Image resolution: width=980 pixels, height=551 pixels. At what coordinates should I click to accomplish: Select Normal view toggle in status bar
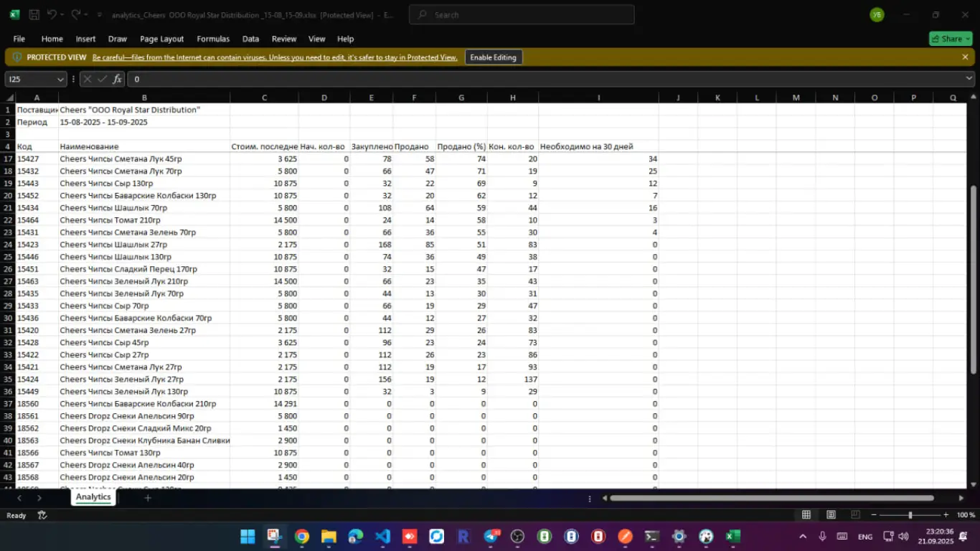click(x=806, y=515)
